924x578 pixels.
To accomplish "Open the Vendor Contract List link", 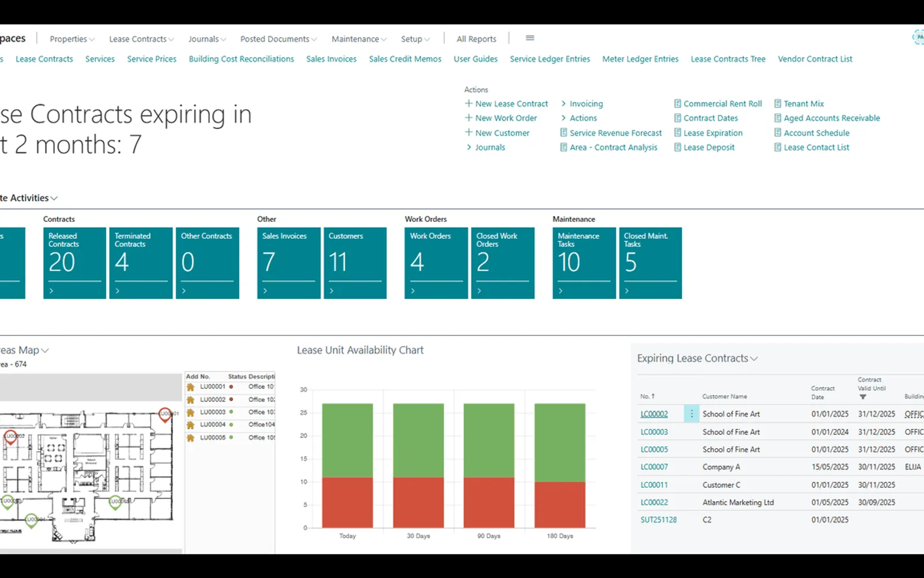I will (x=815, y=59).
